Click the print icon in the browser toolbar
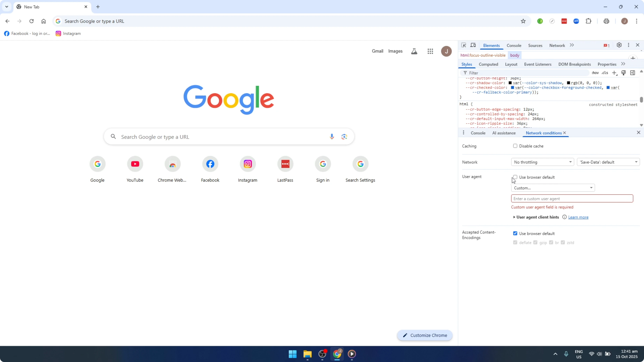Viewport: 644px width, 362px height. [607, 21]
